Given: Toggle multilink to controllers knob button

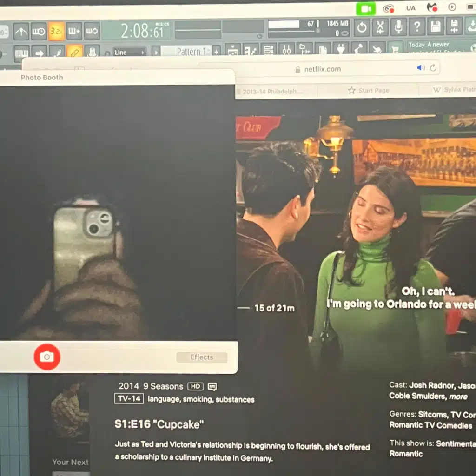Looking at the screenshot, I should pyautogui.click(x=92, y=51).
